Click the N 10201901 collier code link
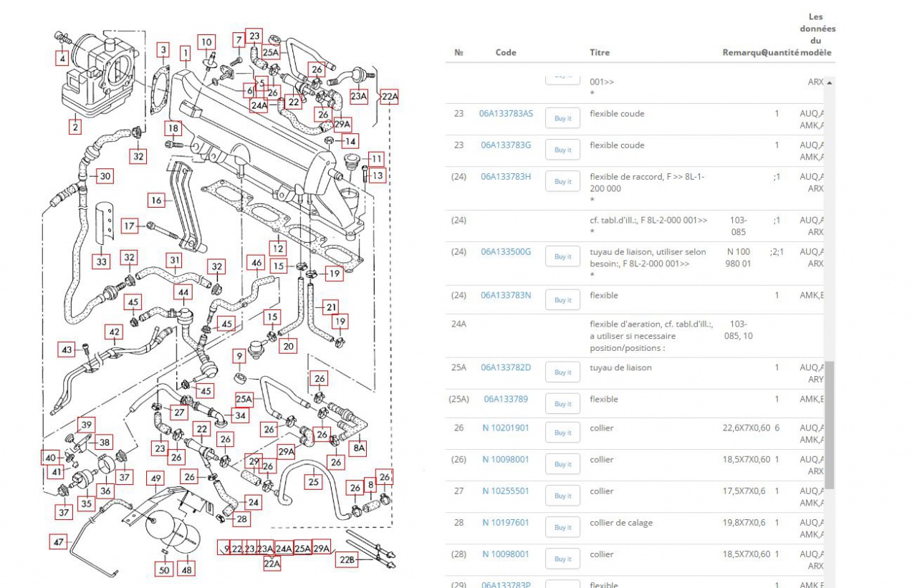Viewport: 917px width, 588px height. coord(506,428)
